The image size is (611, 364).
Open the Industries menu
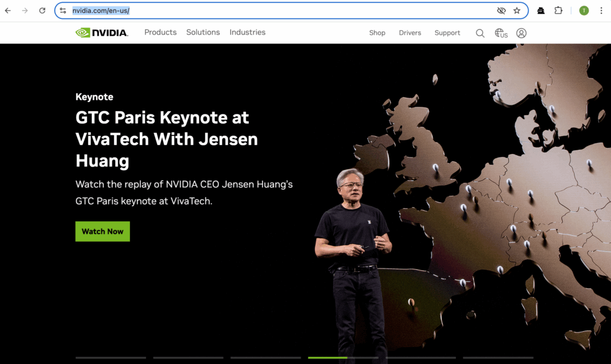click(248, 32)
